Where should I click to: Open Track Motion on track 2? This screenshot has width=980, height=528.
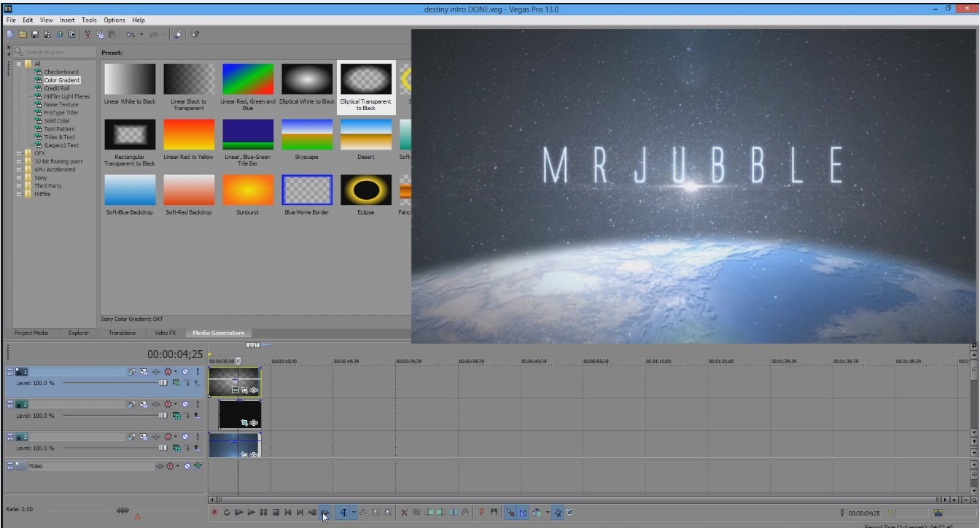tap(144, 404)
